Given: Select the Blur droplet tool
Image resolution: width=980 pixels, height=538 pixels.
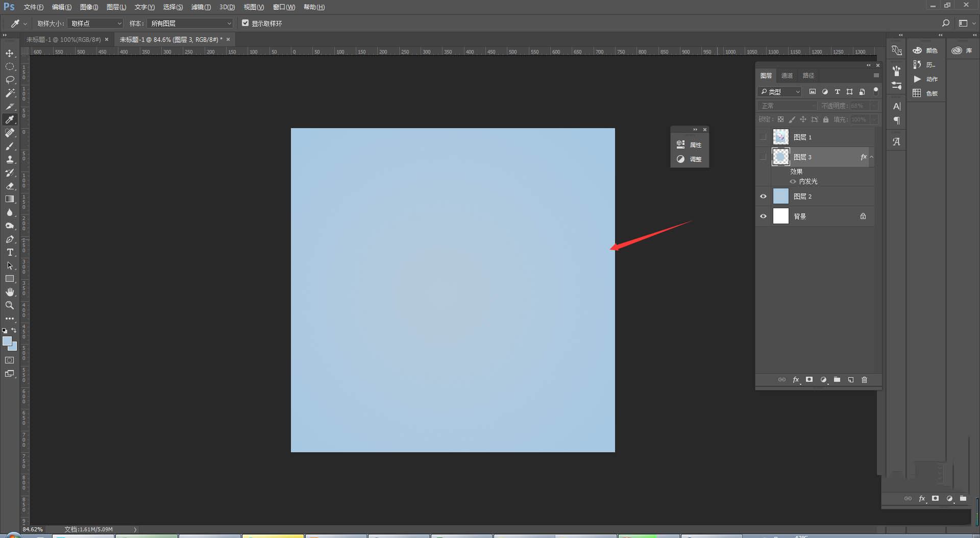Looking at the screenshot, I should click(x=10, y=212).
